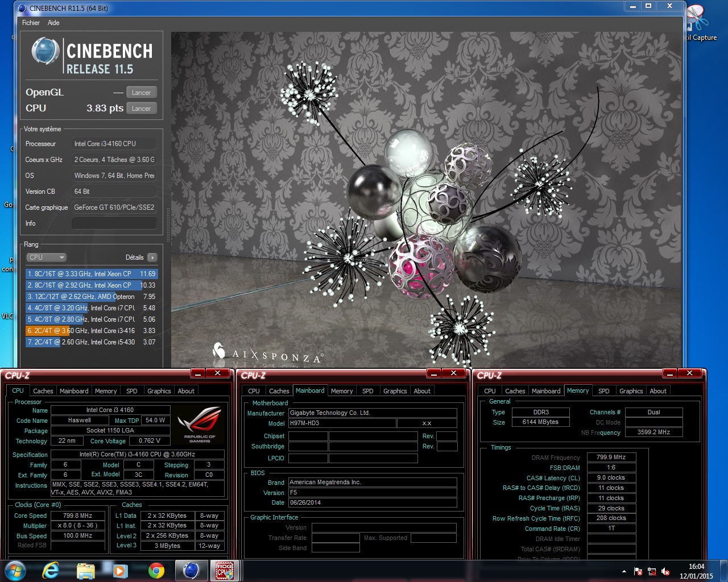Open Caches tab in middle CPU-Z window
Viewport: 728px width, 582px height.
pyautogui.click(x=279, y=391)
